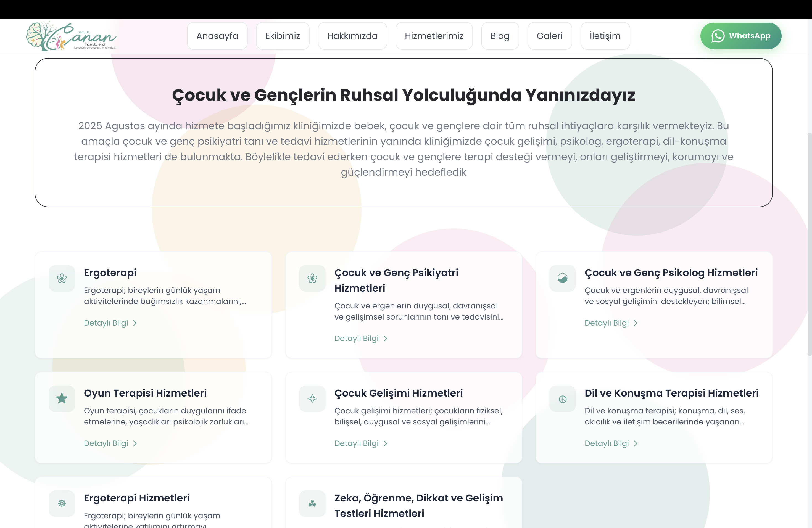The width and height of the screenshot is (812, 528).
Task: Click the Çocuk ve Genç Psikiyatri icon
Action: tap(312, 278)
